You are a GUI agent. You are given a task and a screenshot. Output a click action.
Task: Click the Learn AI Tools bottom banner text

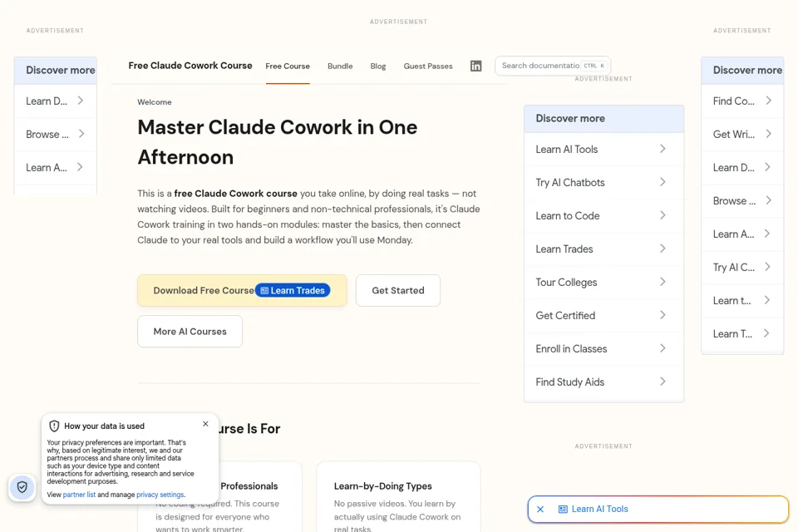599,509
